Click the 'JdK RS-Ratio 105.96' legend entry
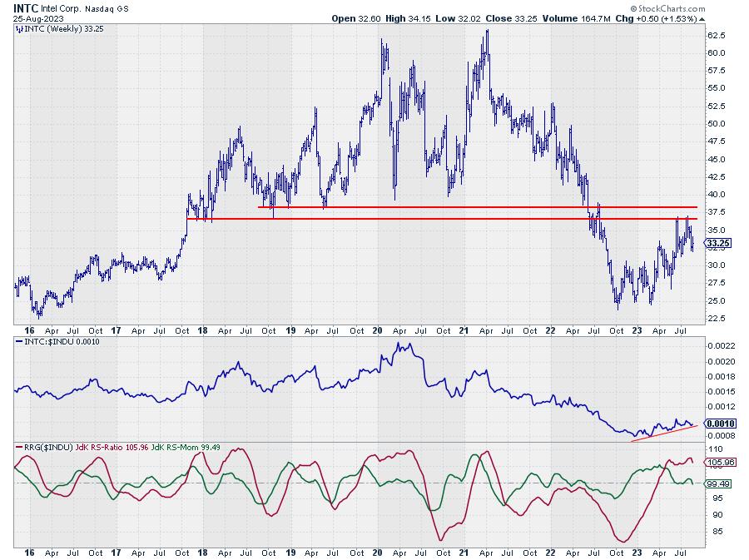The height and width of the screenshot is (560, 749). pos(112,448)
